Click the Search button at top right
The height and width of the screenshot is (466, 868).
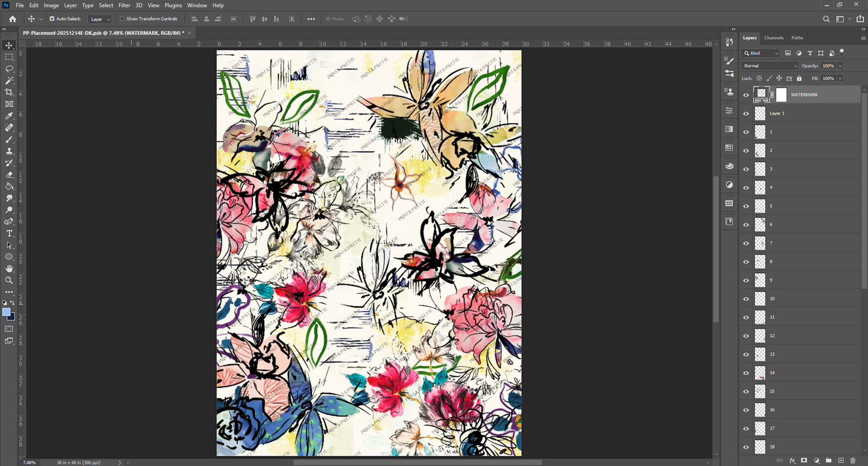click(x=827, y=19)
